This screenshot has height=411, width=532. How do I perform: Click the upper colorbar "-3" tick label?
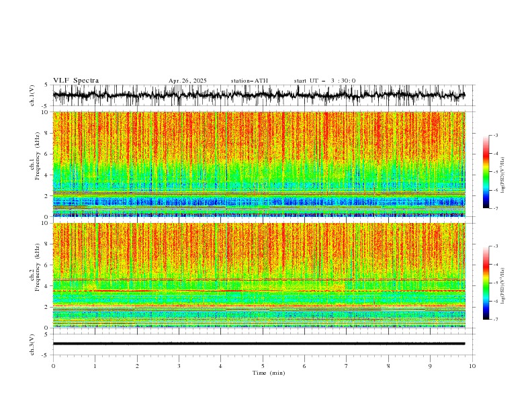pos(496,135)
